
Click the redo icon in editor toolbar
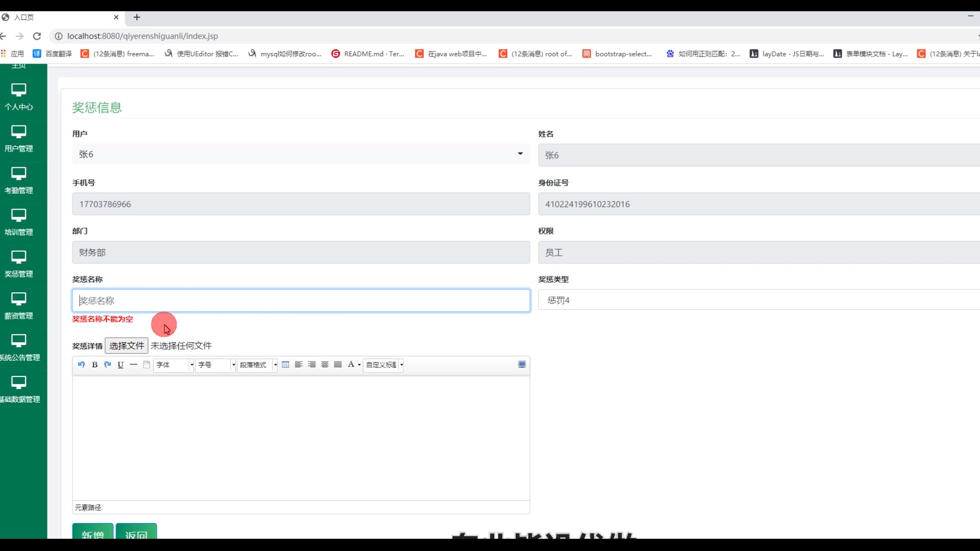pyautogui.click(x=107, y=364)
